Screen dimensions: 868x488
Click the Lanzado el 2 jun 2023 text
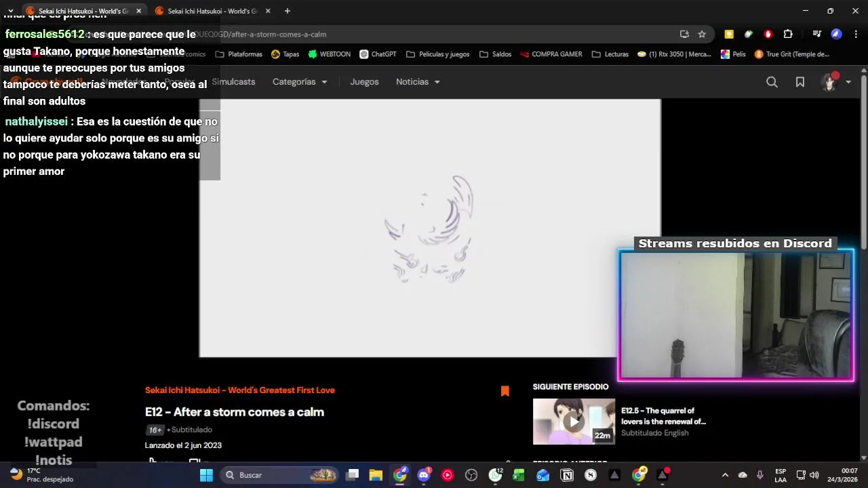tap(183, 445)
